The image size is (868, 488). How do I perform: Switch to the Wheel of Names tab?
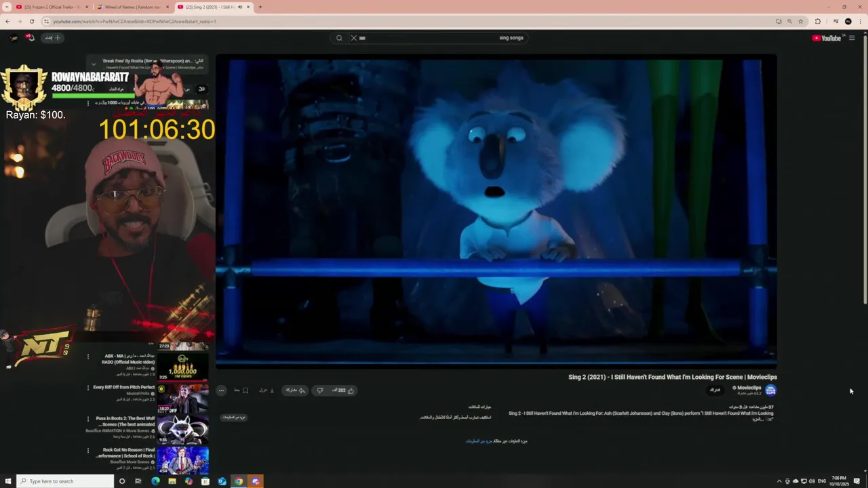[132, 7]
